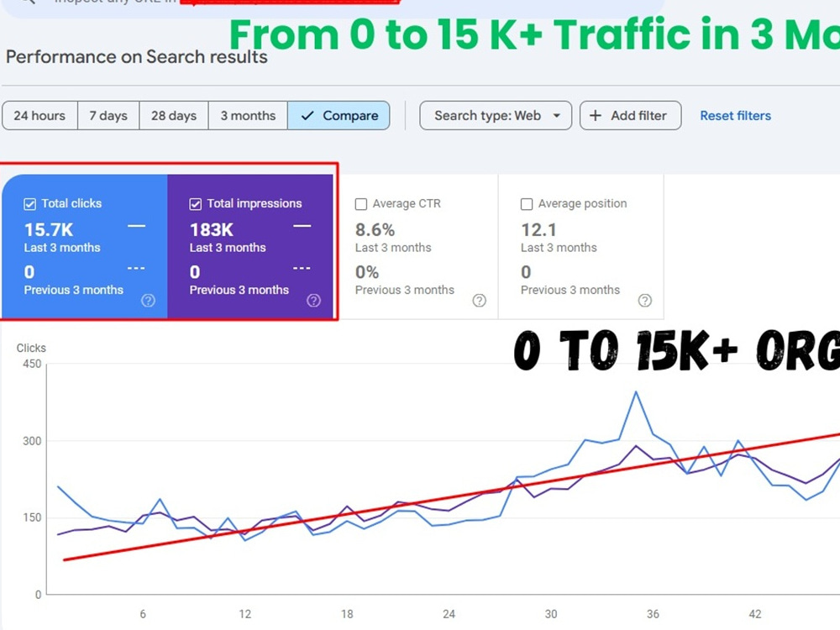Select the 24 hours date range
Screen dimensions: 840x630
(x=39, y=116)
